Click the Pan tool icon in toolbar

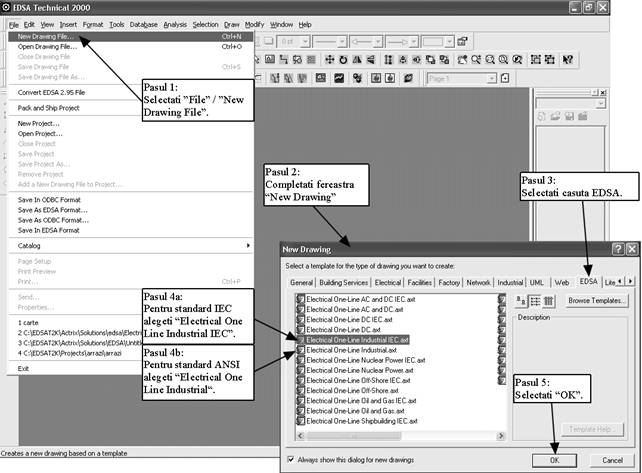click(330, 59)
